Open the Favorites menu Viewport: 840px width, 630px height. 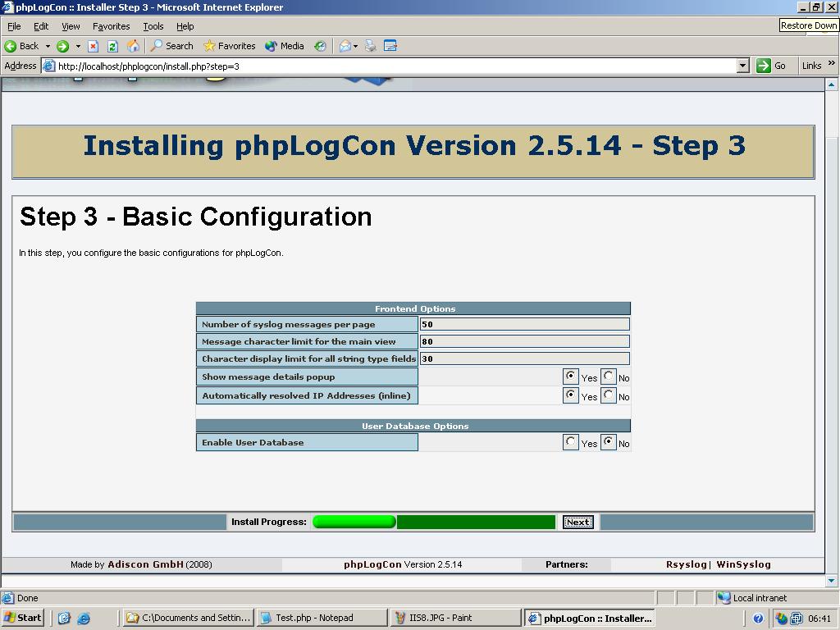(111, 26)
